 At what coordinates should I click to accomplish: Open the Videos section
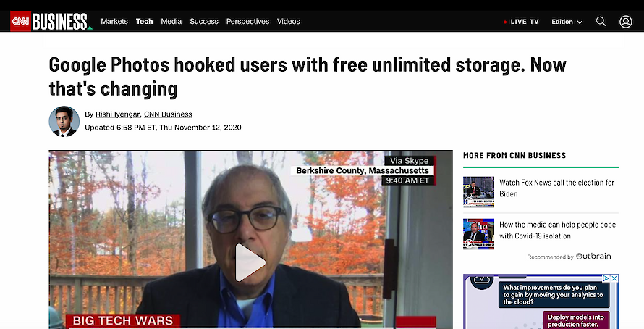288,22
